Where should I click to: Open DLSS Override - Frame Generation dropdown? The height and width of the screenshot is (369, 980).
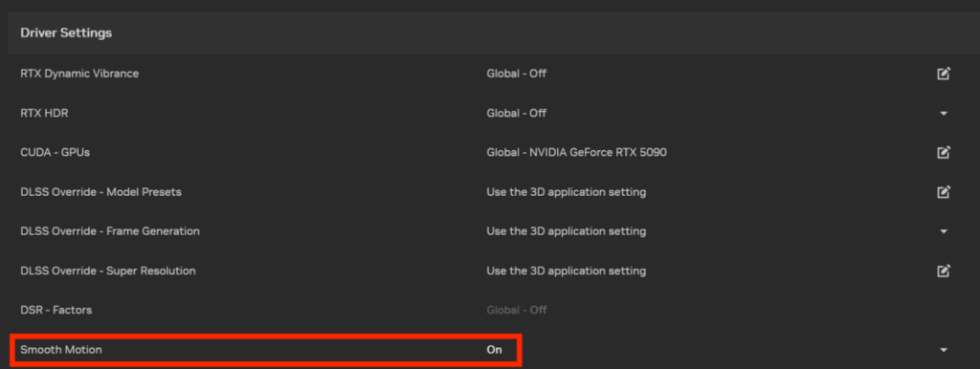[944, 231]
